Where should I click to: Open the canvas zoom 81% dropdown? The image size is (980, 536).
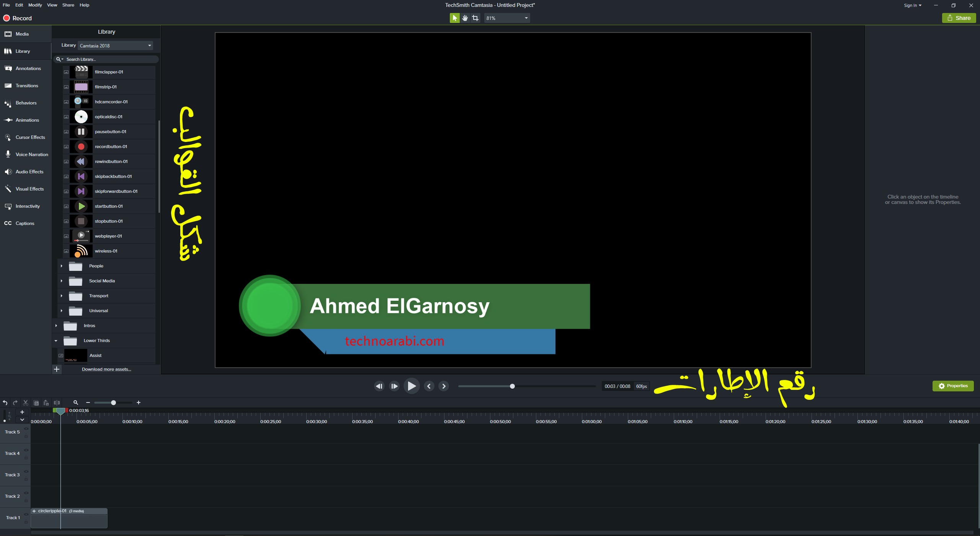(507, 18)
